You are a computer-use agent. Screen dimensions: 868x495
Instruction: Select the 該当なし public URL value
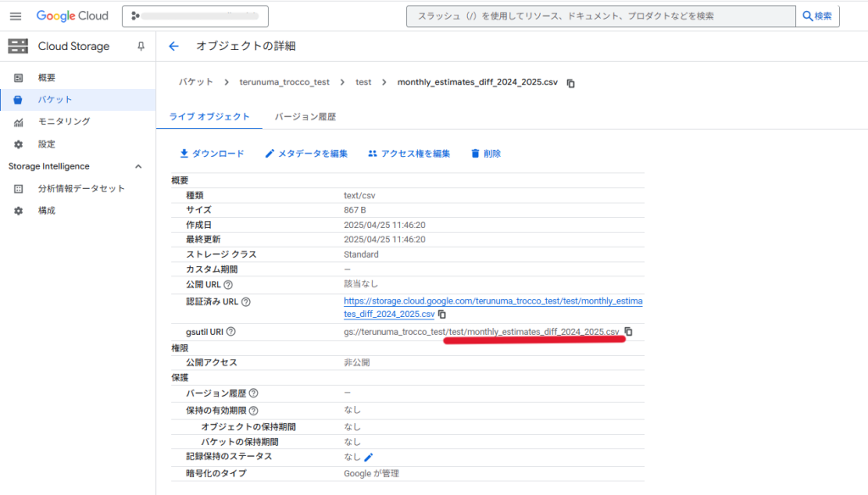coord(361,283)
